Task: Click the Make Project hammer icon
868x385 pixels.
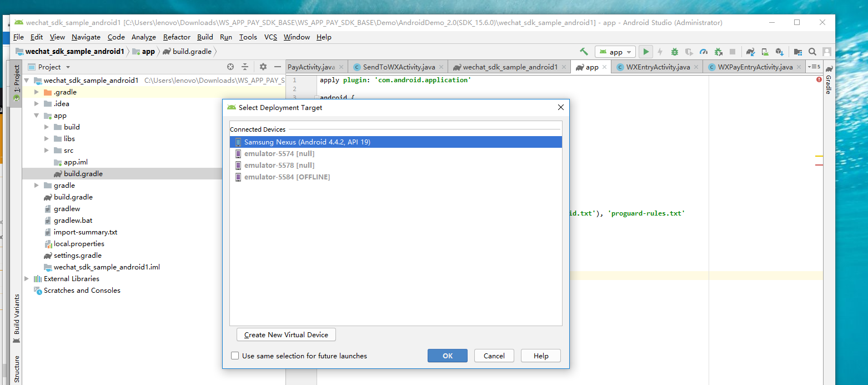Action: click(584, 52)
